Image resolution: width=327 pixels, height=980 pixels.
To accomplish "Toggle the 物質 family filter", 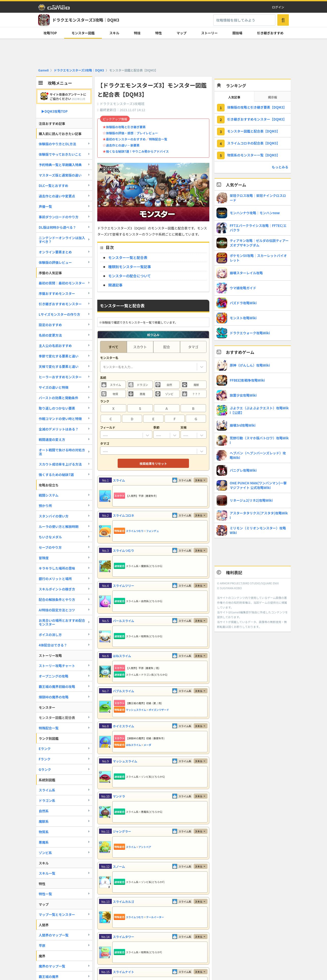I will point(113,394).
